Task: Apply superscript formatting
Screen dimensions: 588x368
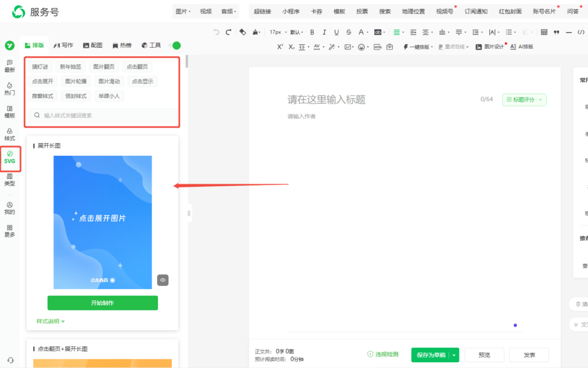Action: [x=280, y=47]
